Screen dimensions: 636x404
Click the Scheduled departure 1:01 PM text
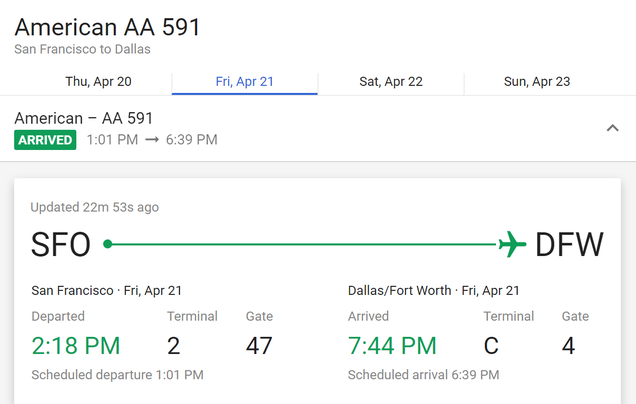point(118,375)
